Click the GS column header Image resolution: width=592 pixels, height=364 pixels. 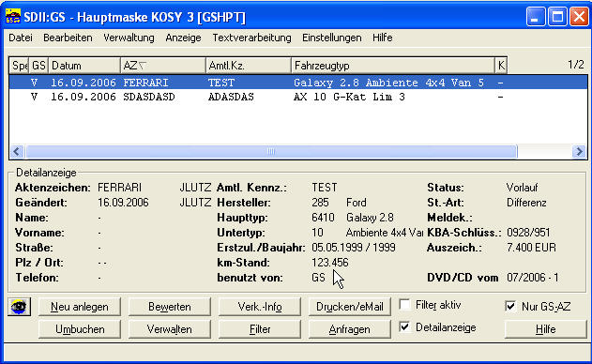(38, 66)
